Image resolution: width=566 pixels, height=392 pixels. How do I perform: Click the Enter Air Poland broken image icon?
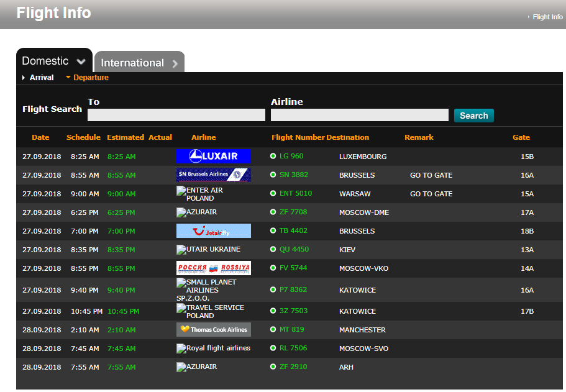pos(181,191)
